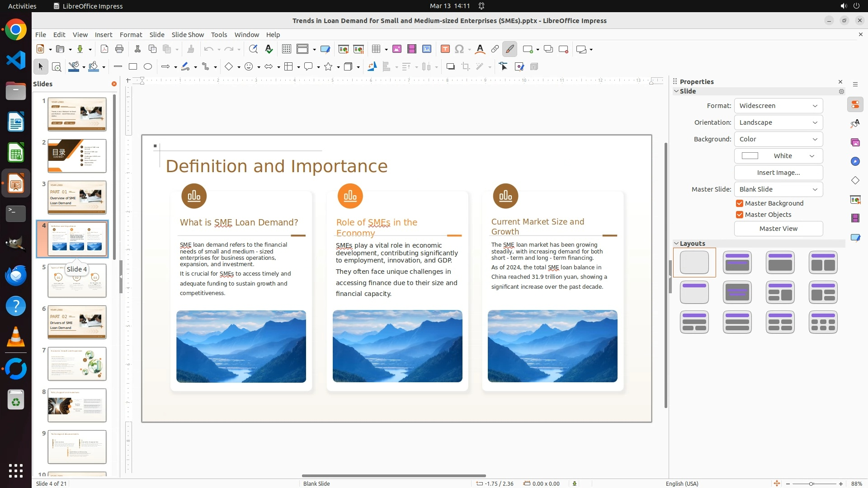Select the Ellipse drawing tool
Viewport: 868px width, 488px height.
click(148, 67)
